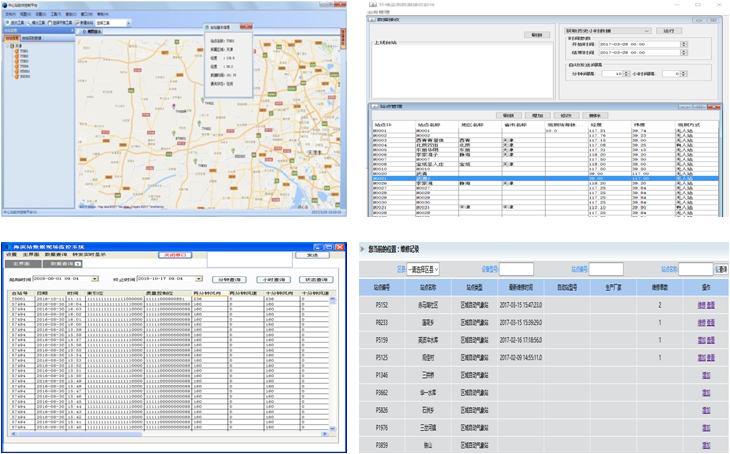Image resolution: width=730 pixels, height=454 pixels.
Task: Open the tool selection combo box in map toolbar
Action: pos(113,23)
